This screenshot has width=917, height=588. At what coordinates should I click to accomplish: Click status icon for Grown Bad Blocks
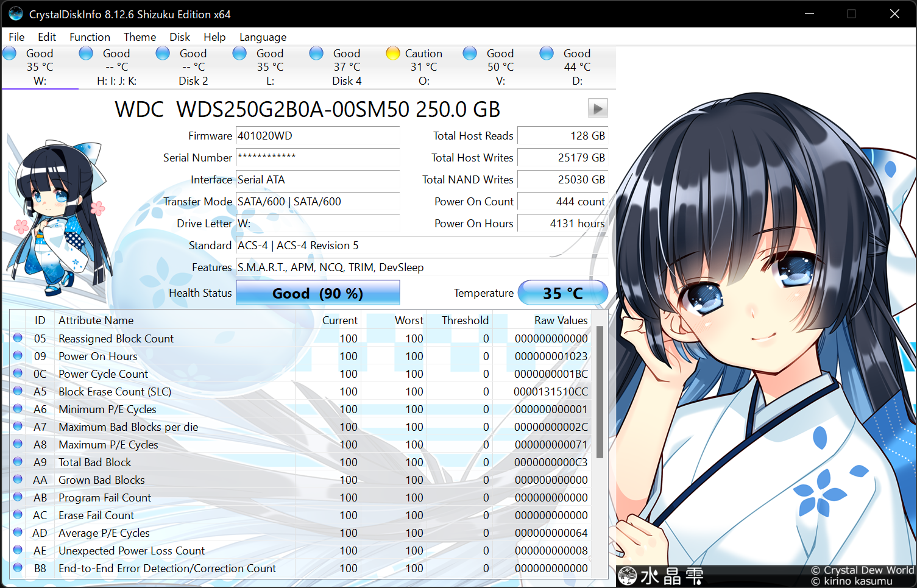[18, 479]
